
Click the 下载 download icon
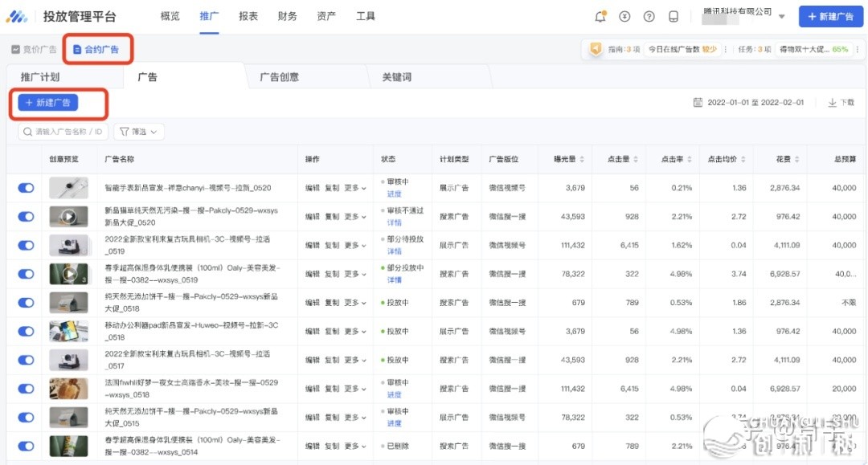pyautogui.click(x=833, y=103)
